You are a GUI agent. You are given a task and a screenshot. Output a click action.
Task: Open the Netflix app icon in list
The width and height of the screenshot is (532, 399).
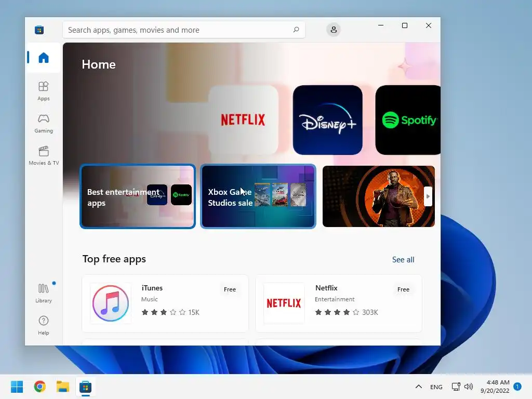tap(284, 303)
